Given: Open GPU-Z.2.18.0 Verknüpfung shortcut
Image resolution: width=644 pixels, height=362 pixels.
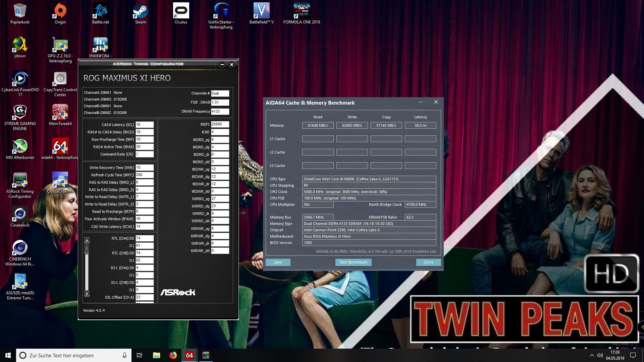Looking at the screenshot, I should (x=60, y=50).
